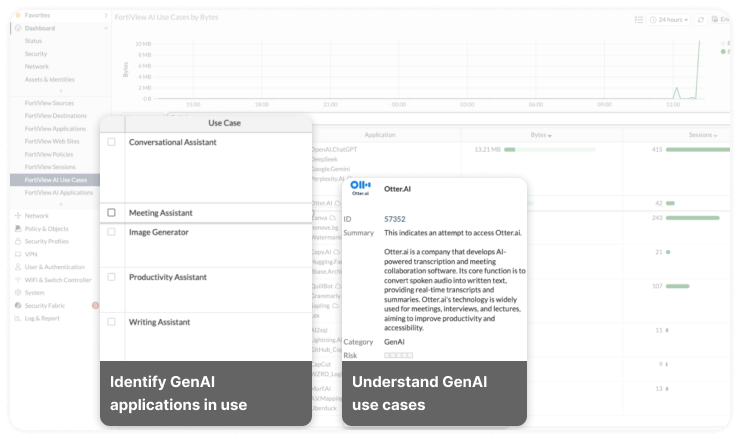Check the Meeting Assistant checkbox
Screen dimensions: 740x440
pyautogui.click(x=111, y=212)
